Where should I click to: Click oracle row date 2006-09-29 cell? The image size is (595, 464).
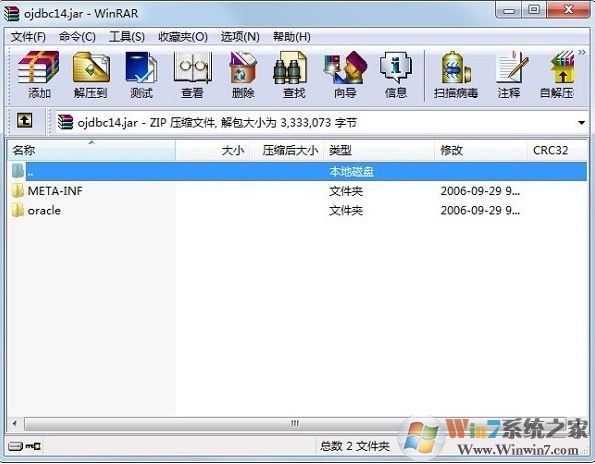[480, 210]
